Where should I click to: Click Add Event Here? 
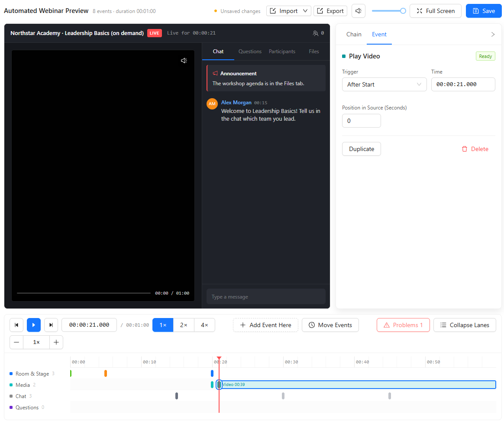(265, 325)
